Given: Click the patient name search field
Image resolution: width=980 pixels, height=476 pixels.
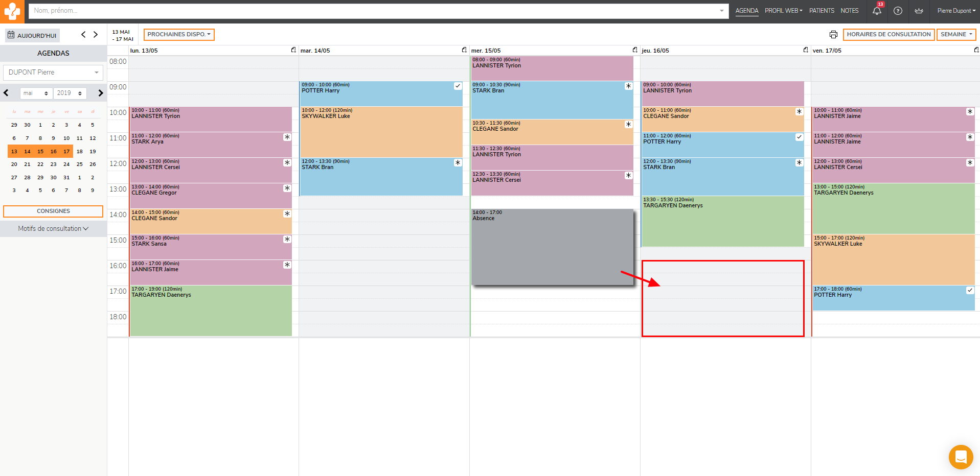Looking at the screenshot, I should [373, 11].
